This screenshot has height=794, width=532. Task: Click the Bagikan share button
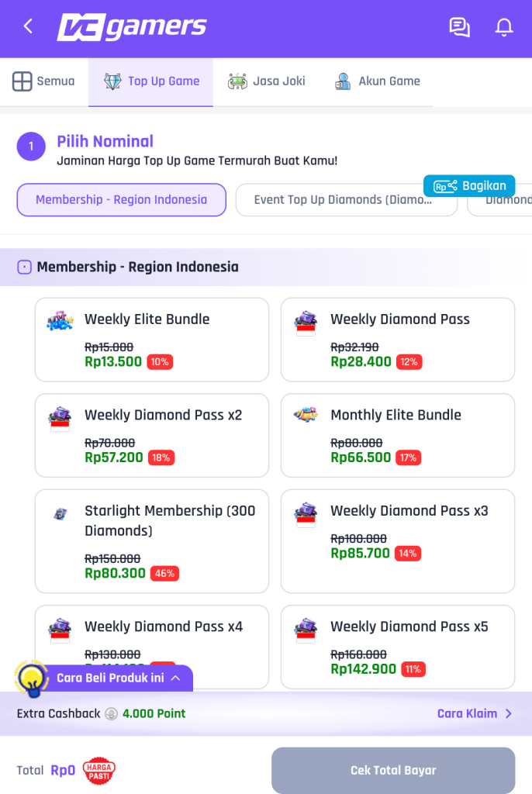coord(469,186)
